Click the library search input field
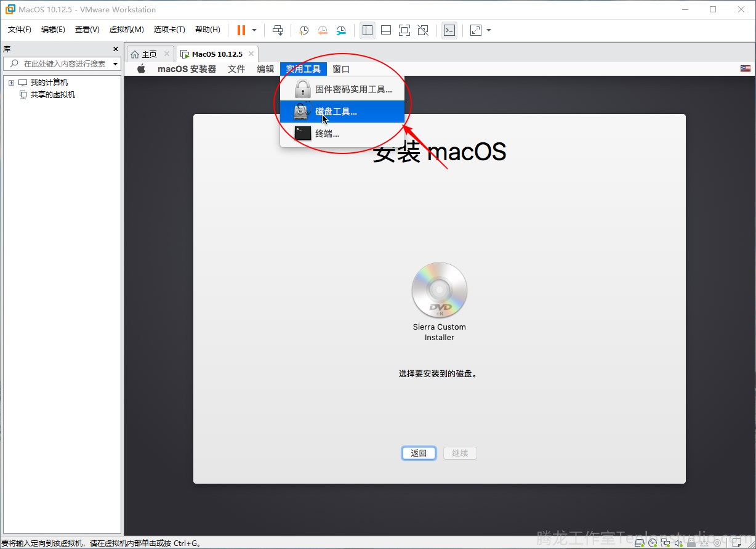 pos(61,63)
